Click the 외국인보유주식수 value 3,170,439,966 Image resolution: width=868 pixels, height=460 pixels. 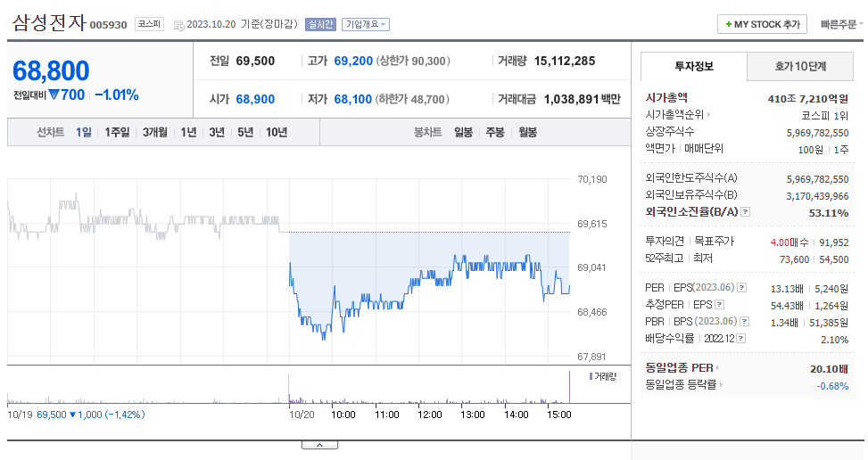817,196
